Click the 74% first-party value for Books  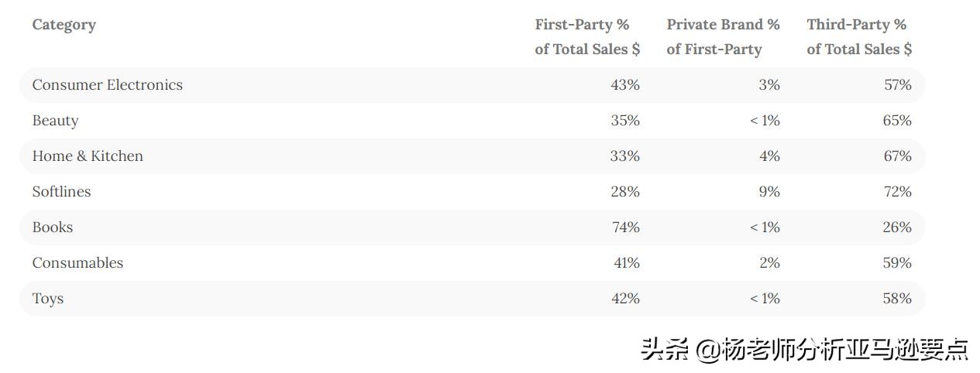pyautogui.click(x=625, y=228)
